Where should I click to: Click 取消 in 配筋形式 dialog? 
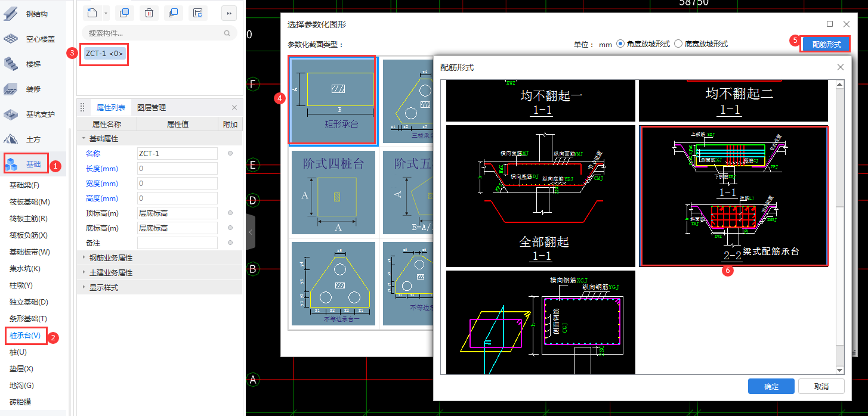tap(821, 386)
